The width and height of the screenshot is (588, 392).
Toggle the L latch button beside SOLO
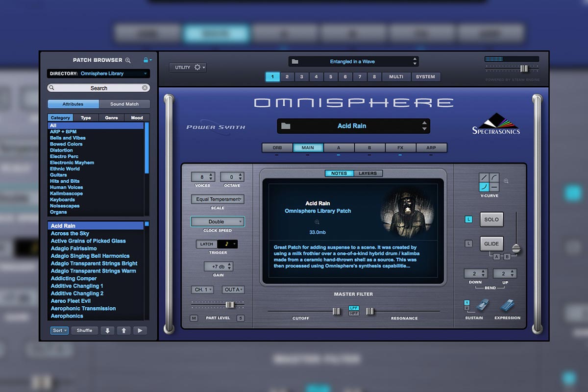click(x=468, y=220)
